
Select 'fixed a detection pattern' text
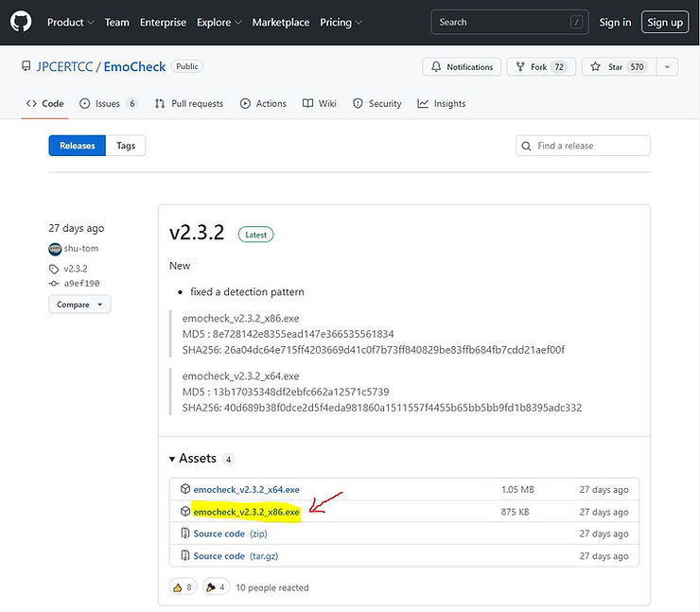coord(247,292)
